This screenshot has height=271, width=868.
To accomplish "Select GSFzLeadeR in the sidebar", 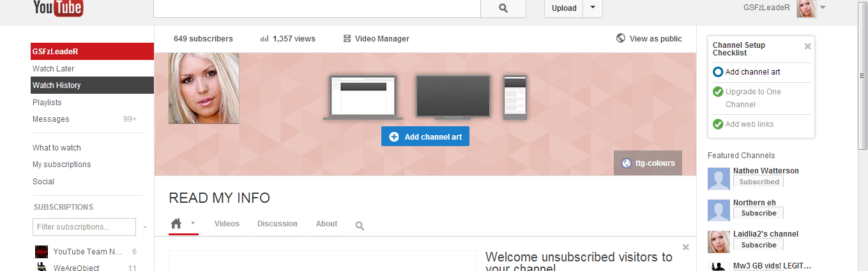I will click(93, 52).
